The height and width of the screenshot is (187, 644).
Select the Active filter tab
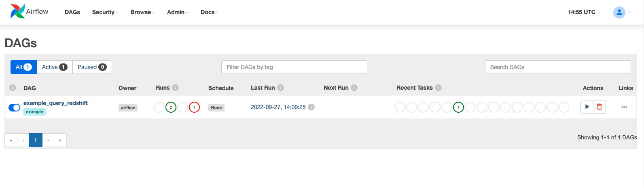55,67
